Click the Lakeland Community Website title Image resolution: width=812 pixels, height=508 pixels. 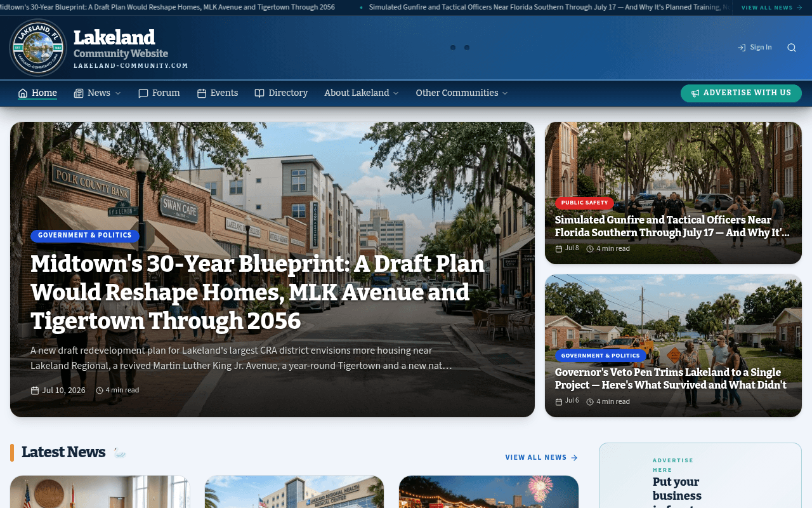pos(121,43)
